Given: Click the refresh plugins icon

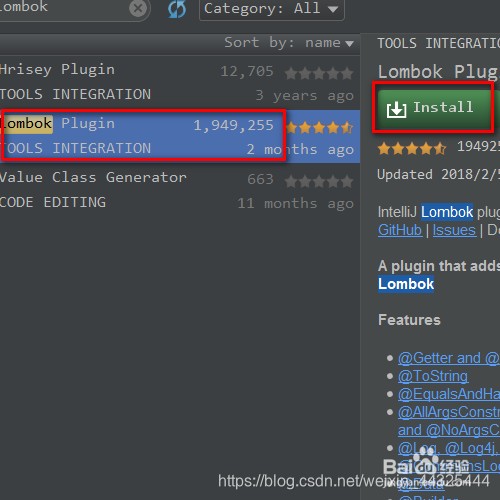Looking at the screenshot, I should pyautogui.click(x=177, y=9).
